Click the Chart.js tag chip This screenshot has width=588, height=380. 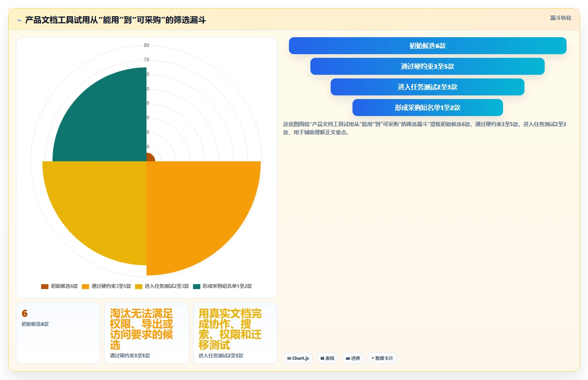tap(298, 358)
